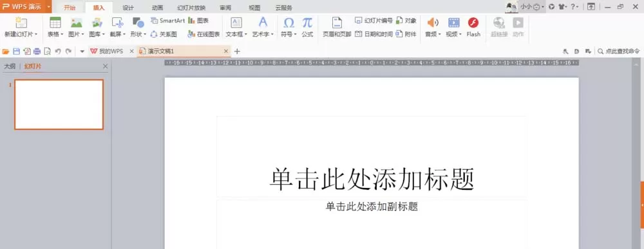Click the 音频 audio speaker icon
Image resolution: width=644 pixels, height=249 pixels.
(x=433, y=23)
